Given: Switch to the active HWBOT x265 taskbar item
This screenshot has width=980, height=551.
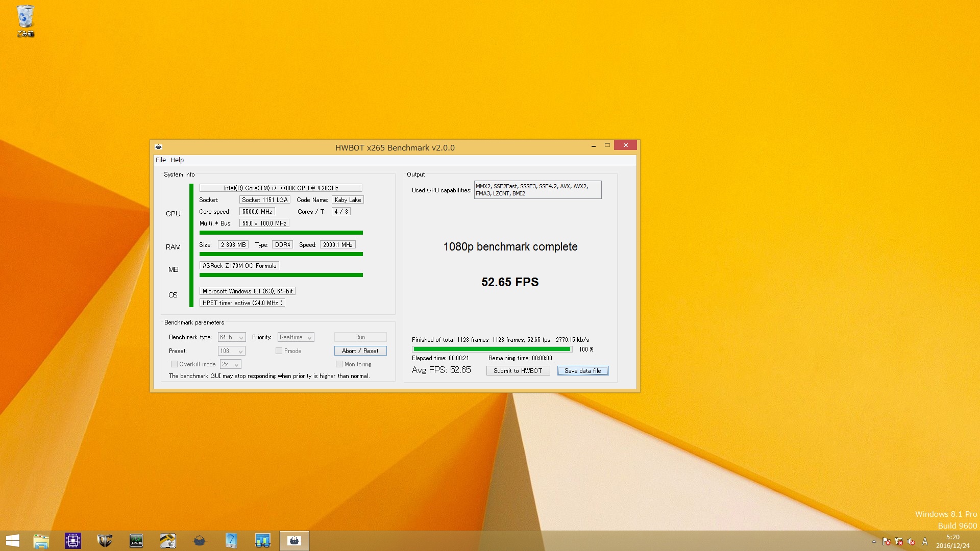Looking at the screenshot, I should pos(295,541).
